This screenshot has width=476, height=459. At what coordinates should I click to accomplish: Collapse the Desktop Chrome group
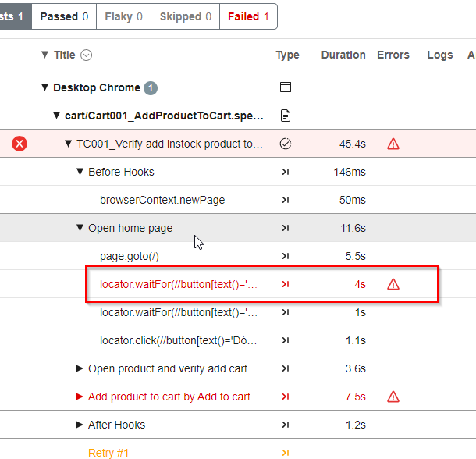click(x=44, y=87)
